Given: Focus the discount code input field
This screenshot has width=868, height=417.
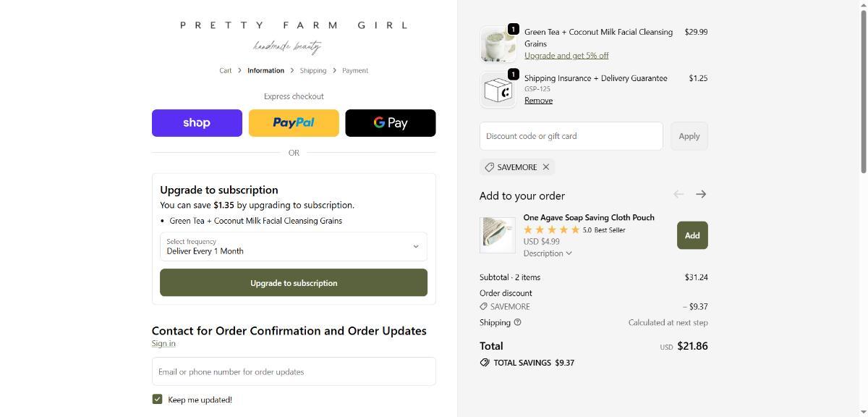Looking at the screenshot, I should [x=571, y=136].
